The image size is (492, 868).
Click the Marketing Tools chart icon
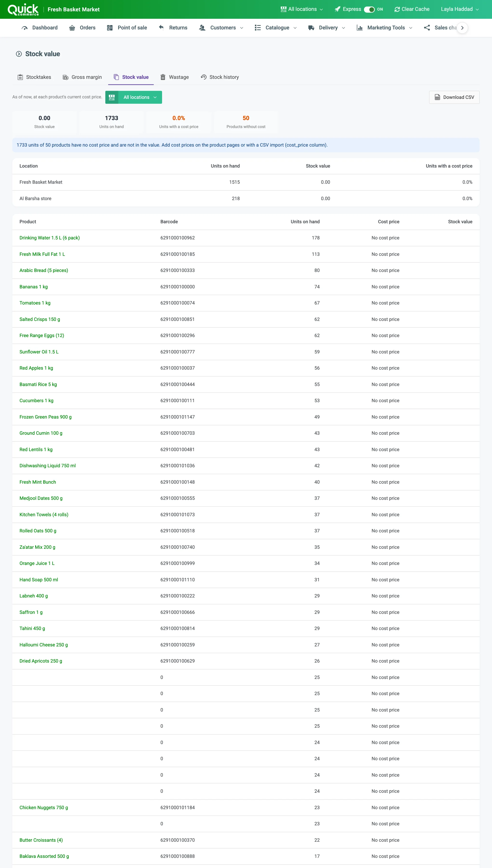tap(360, 28)
